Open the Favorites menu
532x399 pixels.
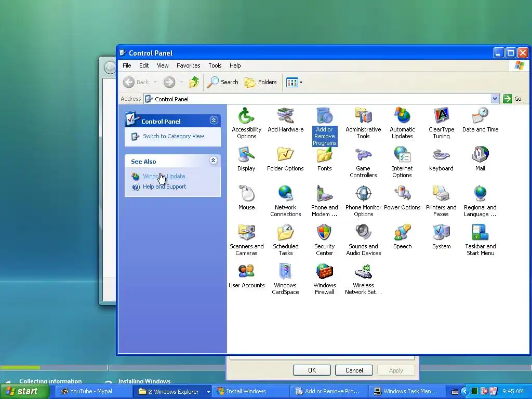point(188,65)
